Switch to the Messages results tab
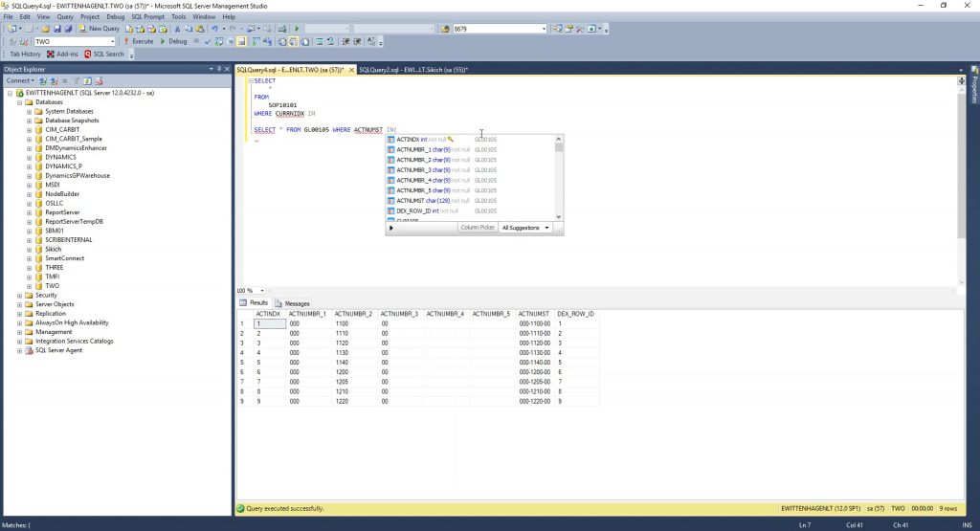Viewport: 980px width, 531px height. tap(297, 303)
